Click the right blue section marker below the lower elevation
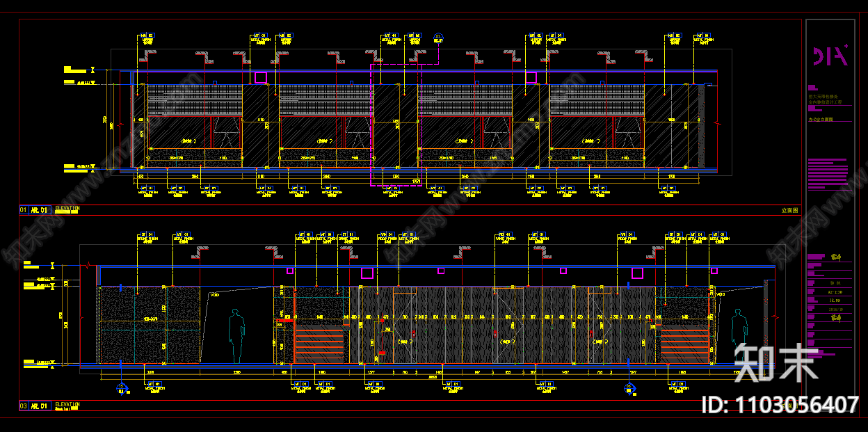 [630, 388]
